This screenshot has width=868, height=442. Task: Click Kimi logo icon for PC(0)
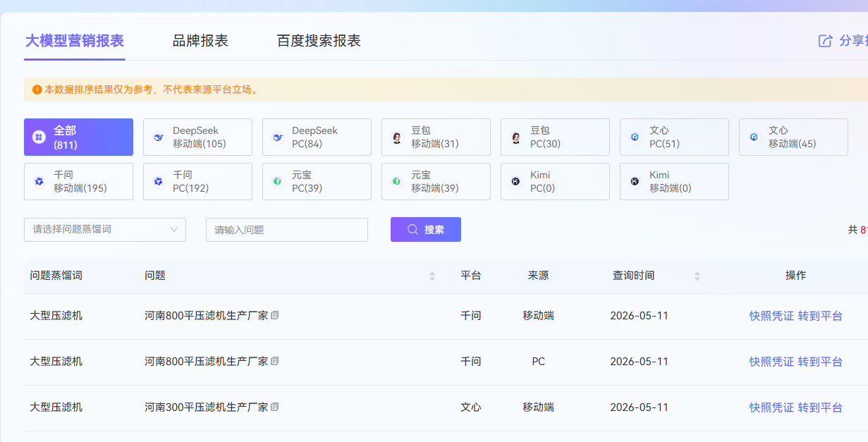(x=516, y=181)
